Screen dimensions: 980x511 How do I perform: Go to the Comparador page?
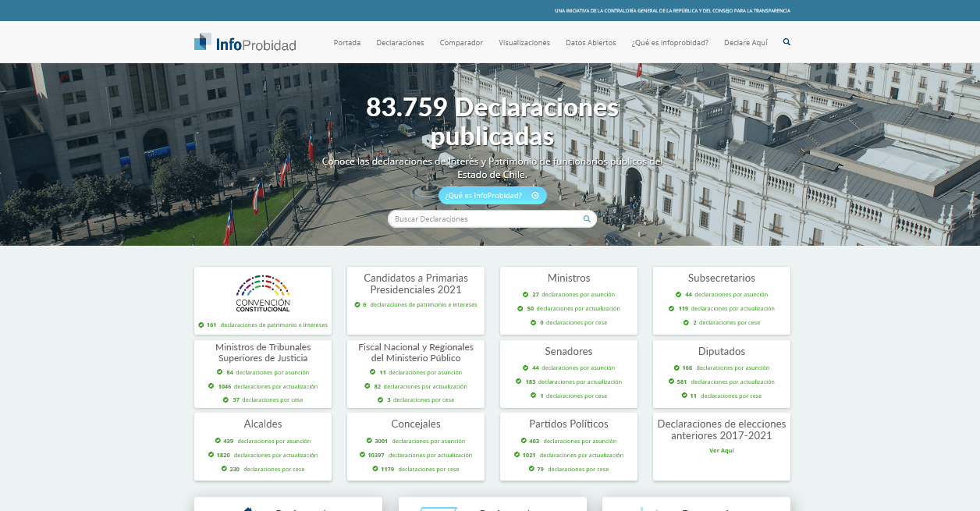461,43
